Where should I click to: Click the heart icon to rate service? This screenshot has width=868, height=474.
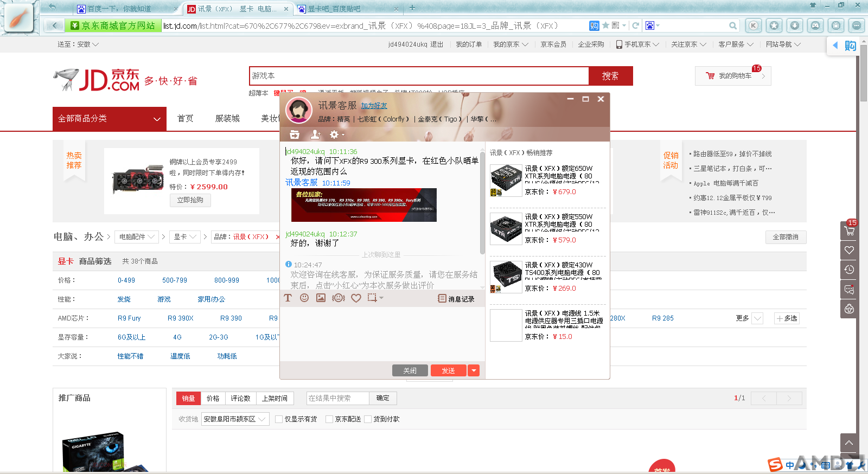pos(356,298)
